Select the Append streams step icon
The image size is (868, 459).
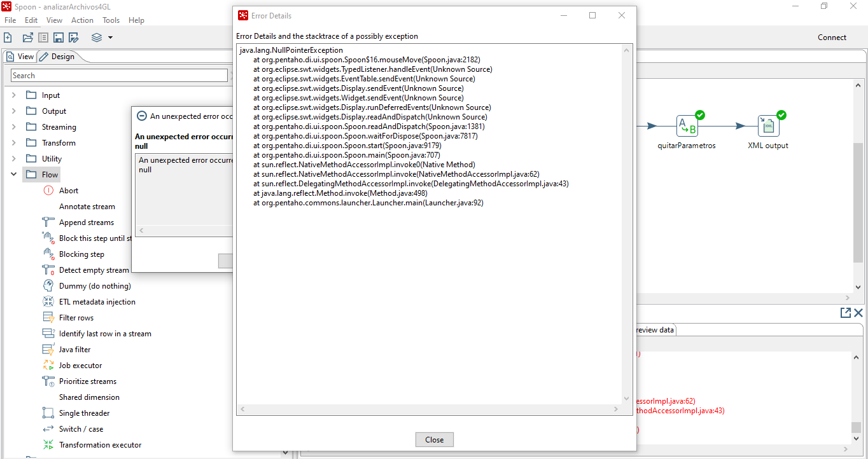pyautogui.click(x=48, y=222)
